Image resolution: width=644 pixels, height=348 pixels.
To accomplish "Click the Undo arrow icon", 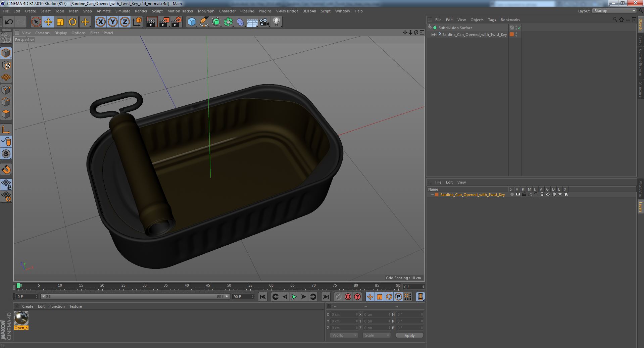I will coord(9,22).
